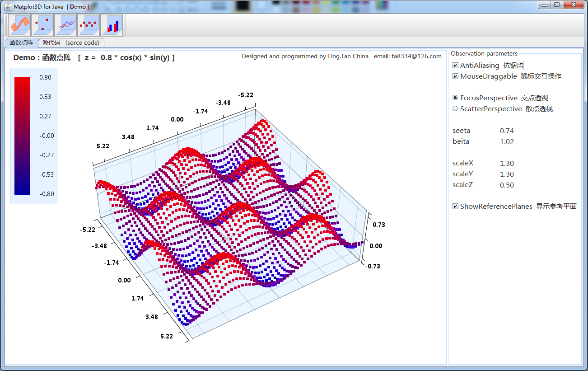Open the surface plot demo icon
Image resolution: width=588 pixels, height=371 pixels.
click(x=20, y=25)
